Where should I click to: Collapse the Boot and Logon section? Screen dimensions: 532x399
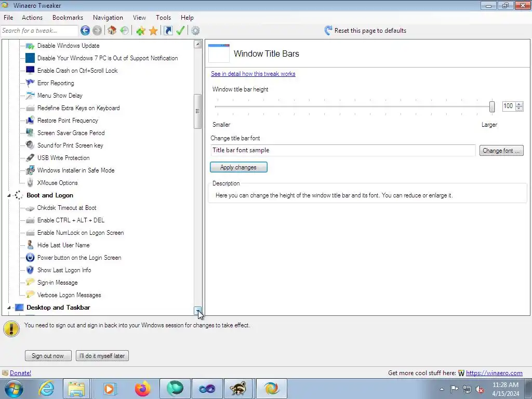click(x=9, y=195)
